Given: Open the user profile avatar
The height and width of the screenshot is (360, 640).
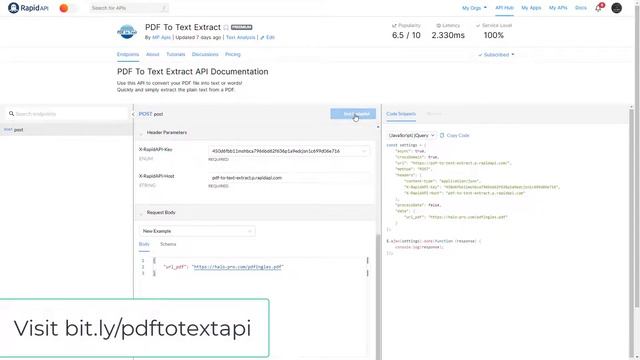Looking at the screenshot, I should 616,8.
